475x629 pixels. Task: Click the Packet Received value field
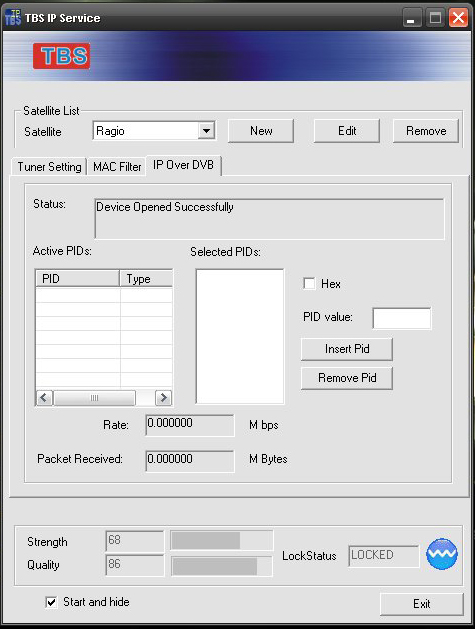[190, 461]
